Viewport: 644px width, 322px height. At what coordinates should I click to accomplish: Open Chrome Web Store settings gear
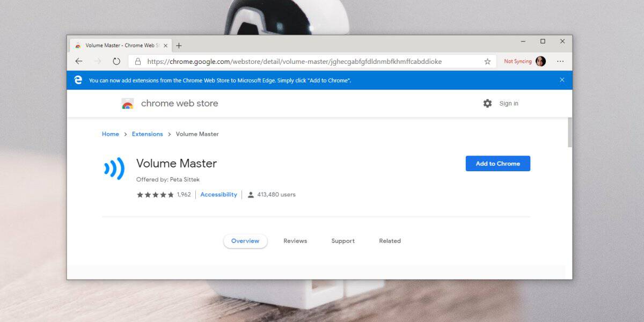coord(487,104)
